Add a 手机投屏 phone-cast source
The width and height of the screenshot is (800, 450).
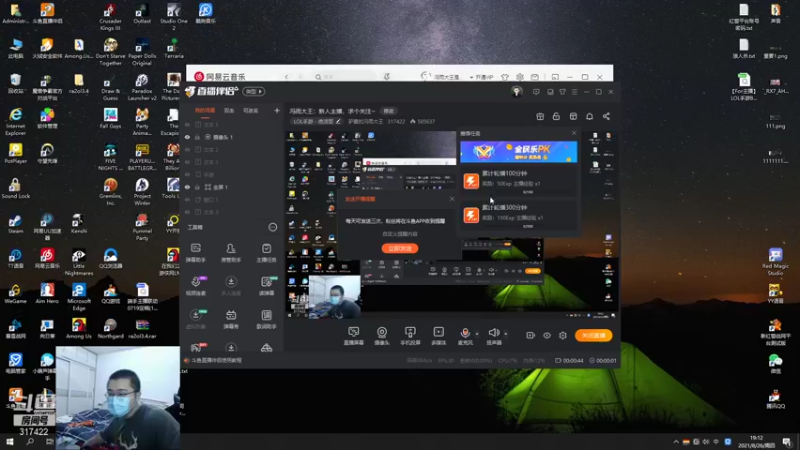(410, 336)
